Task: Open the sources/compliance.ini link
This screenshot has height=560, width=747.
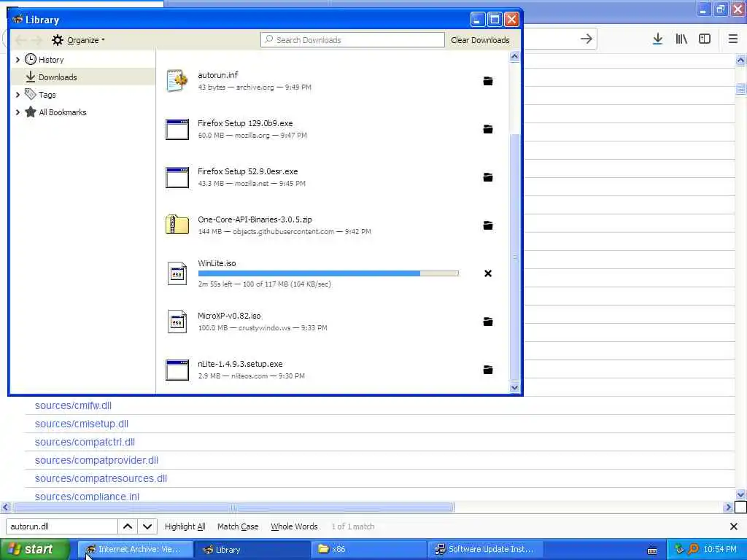Action: coord(87,496)
